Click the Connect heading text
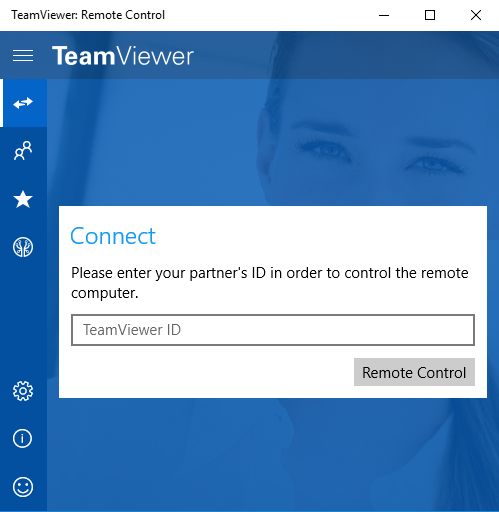 113,236
